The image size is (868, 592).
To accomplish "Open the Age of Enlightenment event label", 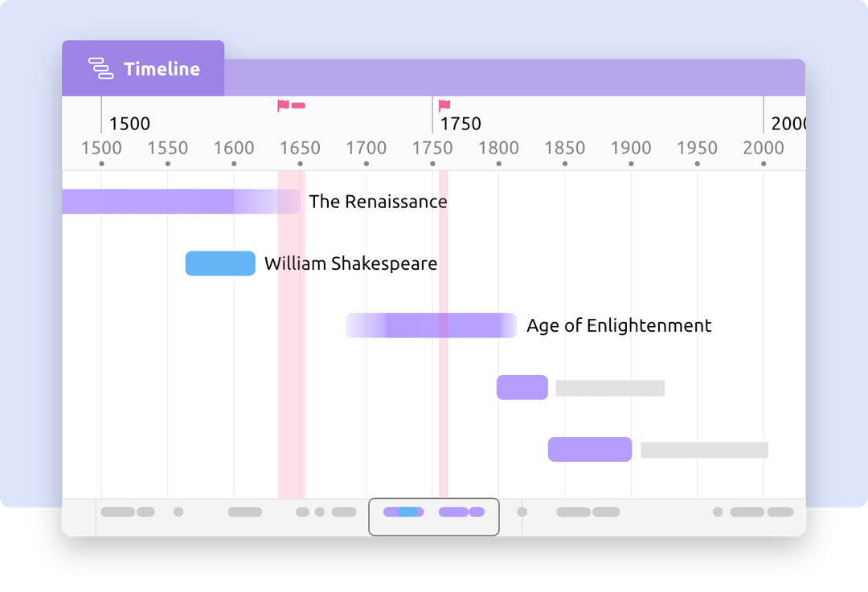I will click(x=619, y=325).
